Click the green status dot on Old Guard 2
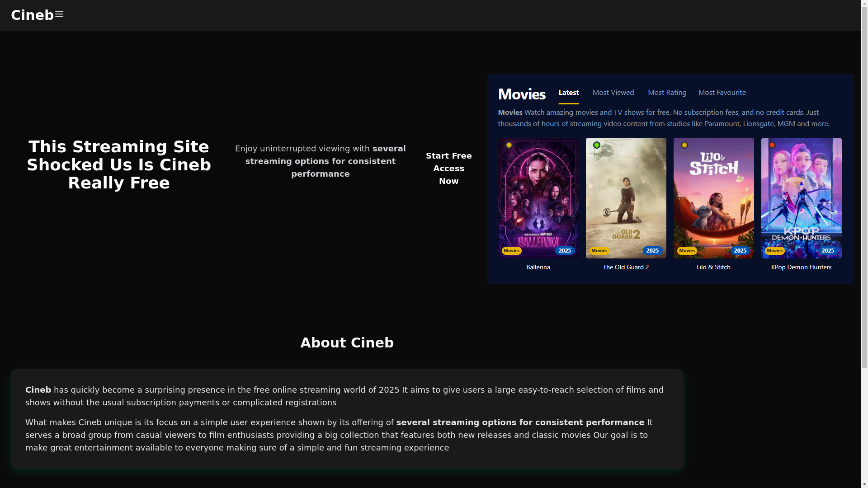 pyautogui.click(x=597, y=145)
